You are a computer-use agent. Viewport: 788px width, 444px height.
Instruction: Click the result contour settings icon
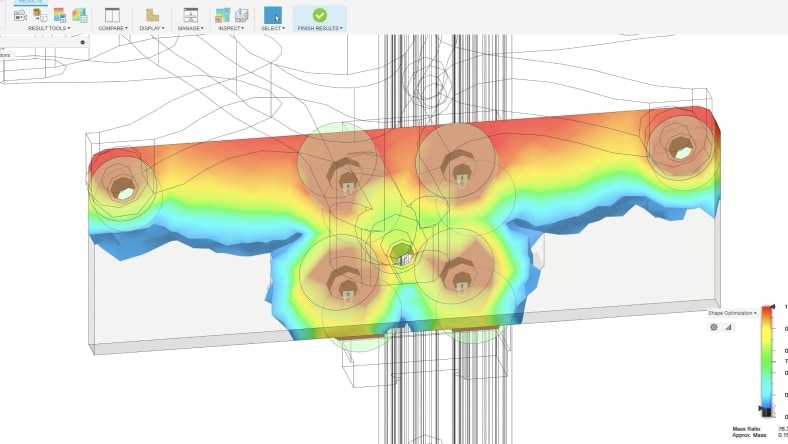click(x=79, y=15)
